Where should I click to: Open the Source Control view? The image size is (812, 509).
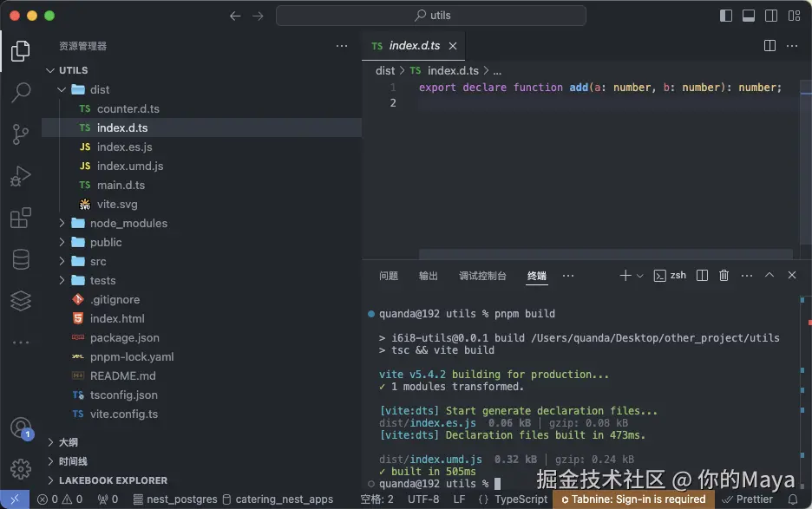point(21,134)
